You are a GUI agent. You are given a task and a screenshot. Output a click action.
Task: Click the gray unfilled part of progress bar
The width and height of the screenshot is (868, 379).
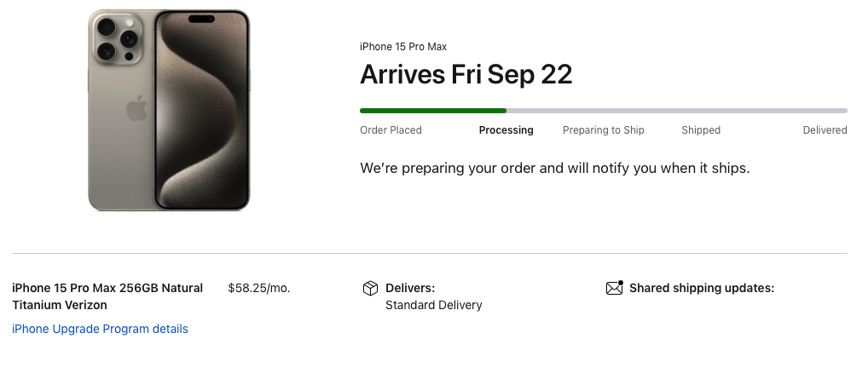(x=676, y=111)
